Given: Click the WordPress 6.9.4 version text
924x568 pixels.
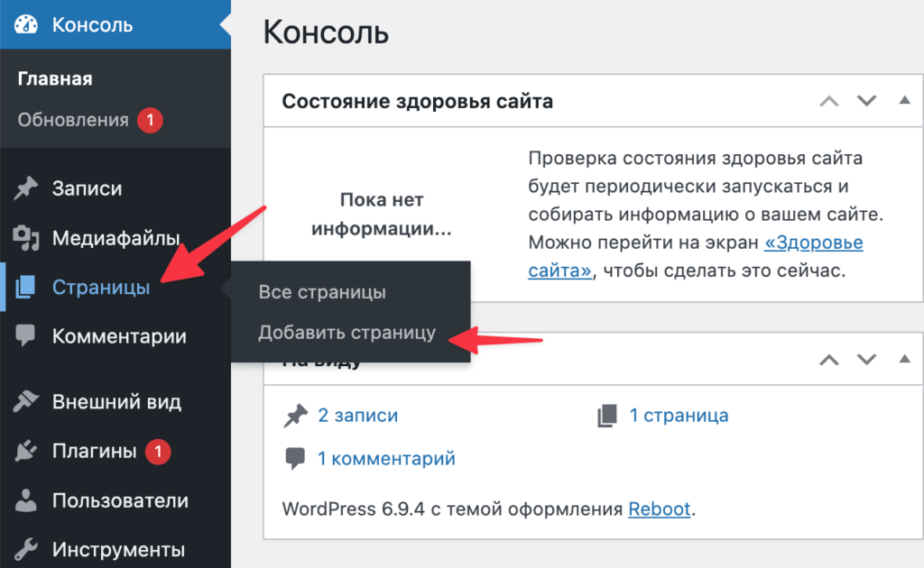Looking at the screenshot, I should pos(353,508).
